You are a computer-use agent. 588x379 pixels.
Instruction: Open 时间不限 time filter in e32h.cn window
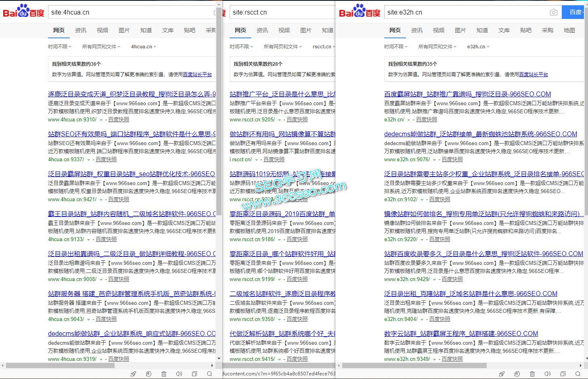(396, 47)
